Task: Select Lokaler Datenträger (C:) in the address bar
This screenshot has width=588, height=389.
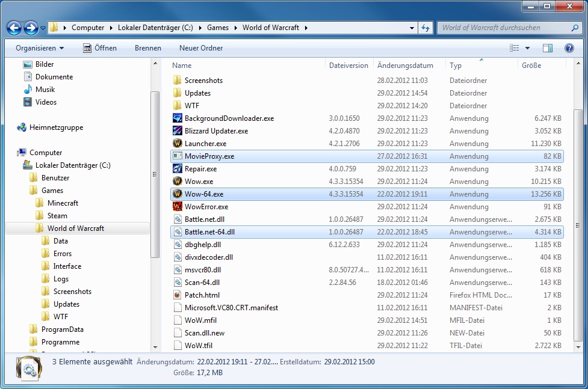Action: 155,28
